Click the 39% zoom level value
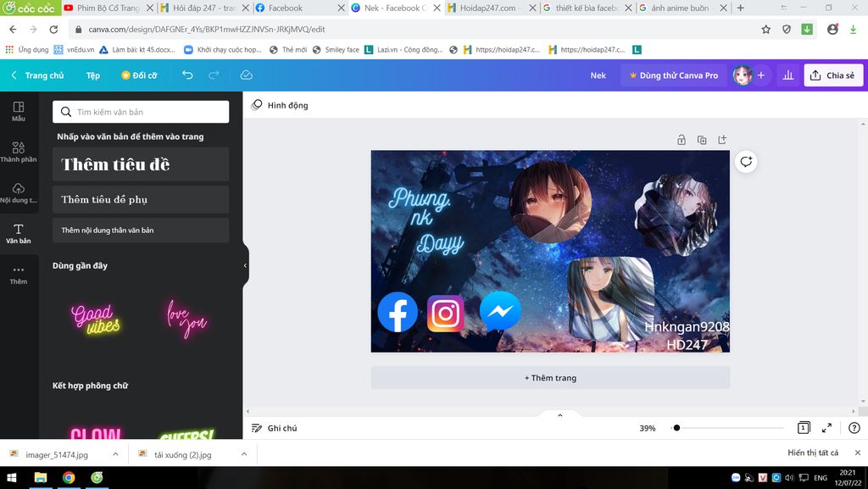The width and height of the screenshot is (868, 489). click(x=647, y=428)
